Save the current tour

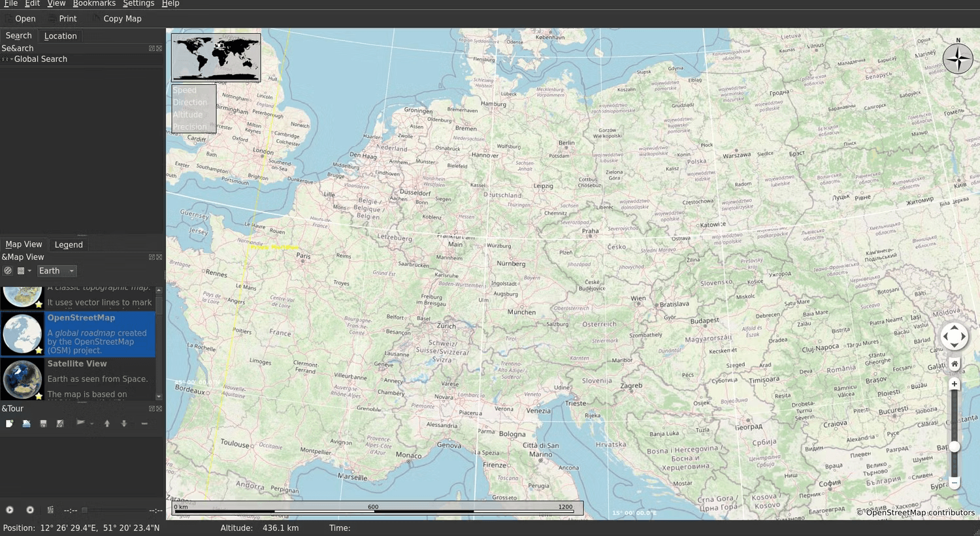point(43,423)
